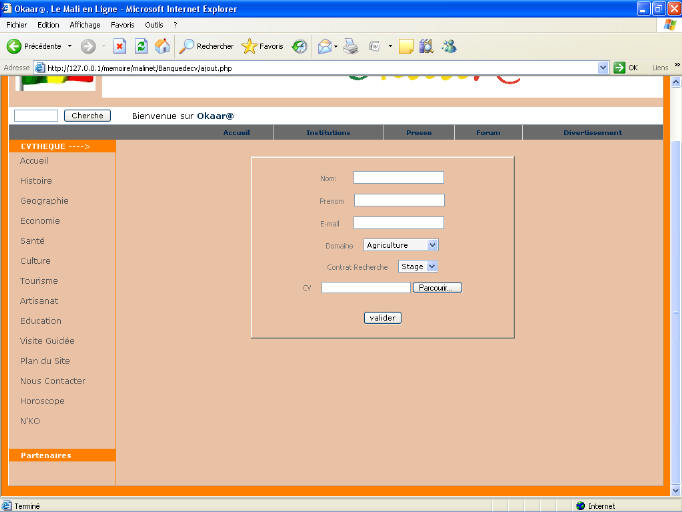Expand the Liens toolbar chevron
The width and height of the screenshot is (682, 512).
(677, 65)
